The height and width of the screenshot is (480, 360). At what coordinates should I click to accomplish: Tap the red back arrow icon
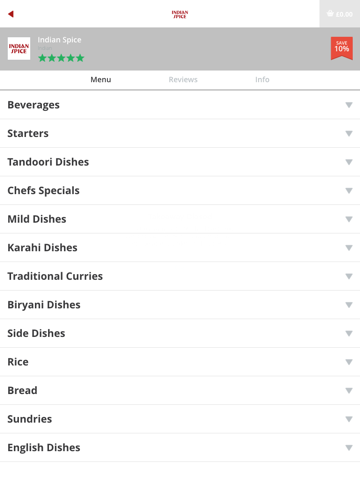click(x=11, y=14)
